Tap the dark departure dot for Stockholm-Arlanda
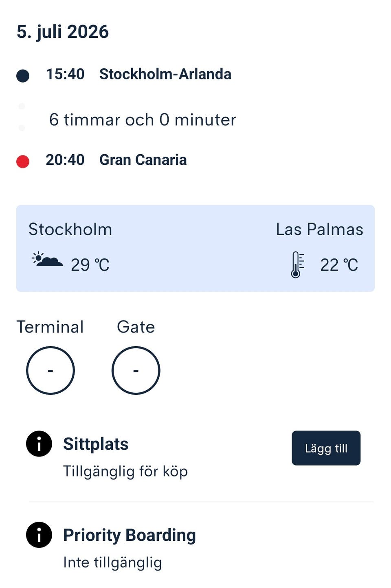 (23, 76)
